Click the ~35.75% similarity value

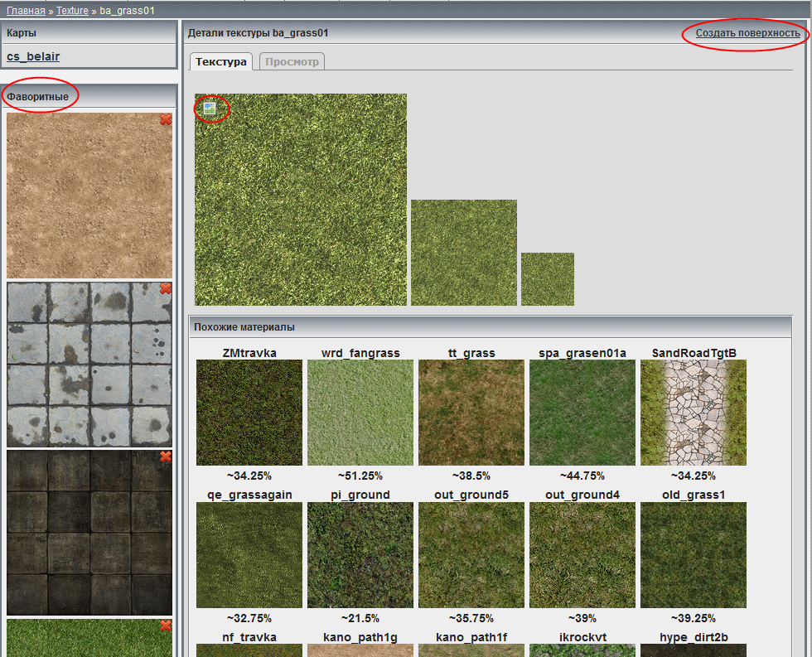pyautogui.click(x=471, y=618)
